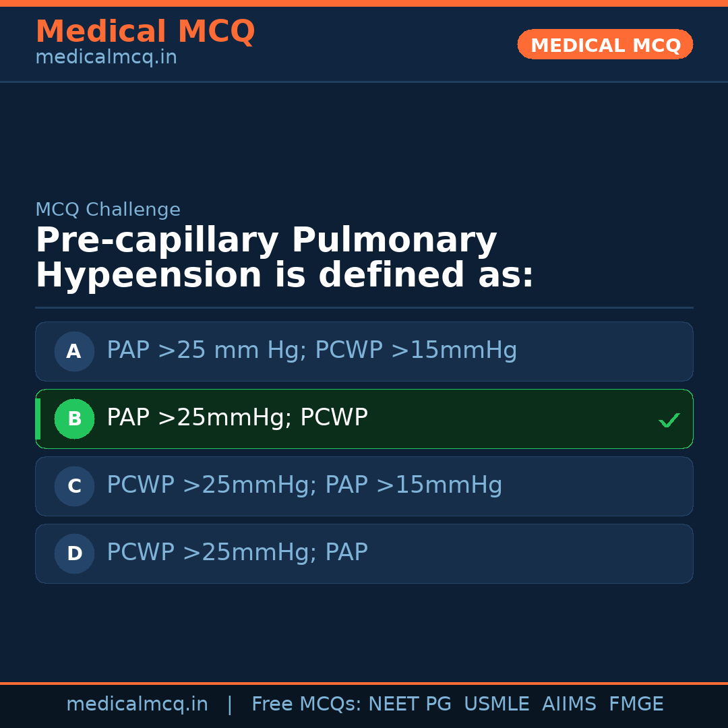Select answer text 'PAP >25 mm Hg; PCWP >15mmHg'
This screenshot has height=728, width=728.
click(311, 351)
